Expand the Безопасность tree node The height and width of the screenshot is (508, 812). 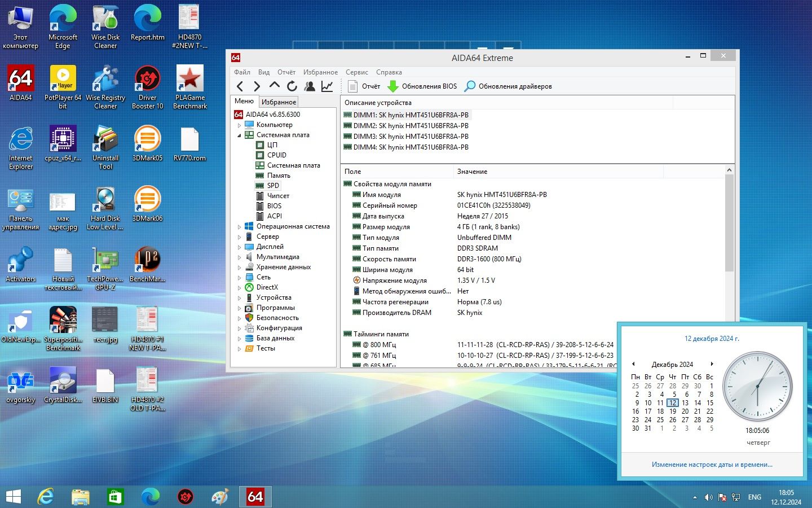point(239,318)
